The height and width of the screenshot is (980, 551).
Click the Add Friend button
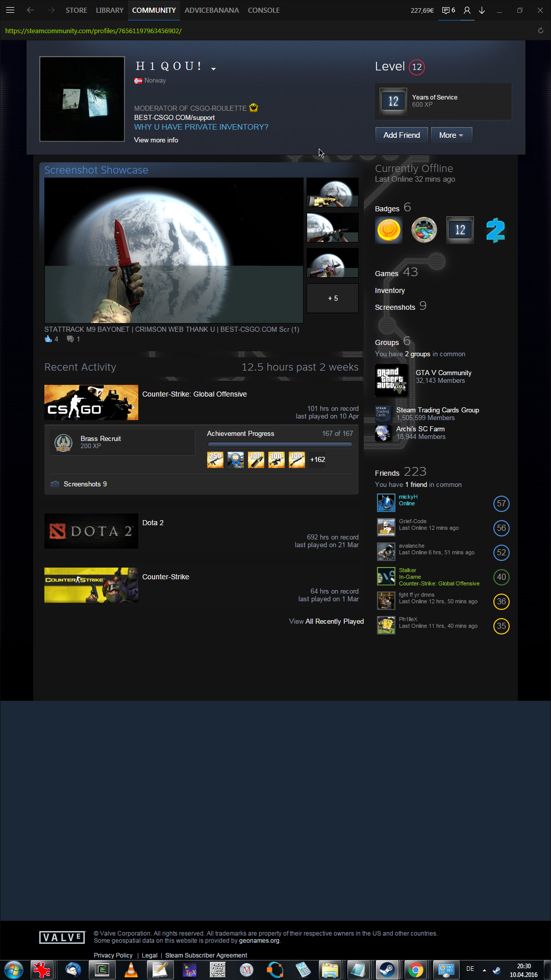(402, 135)
